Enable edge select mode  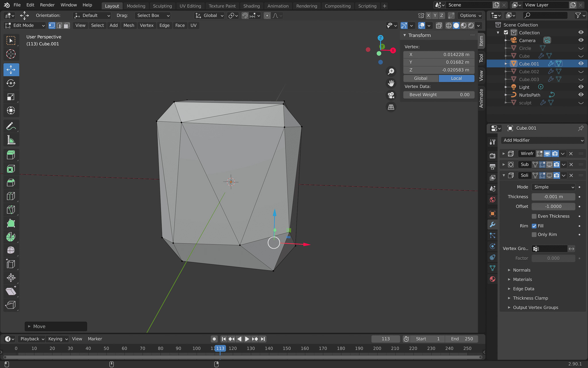tap(59, 25)
